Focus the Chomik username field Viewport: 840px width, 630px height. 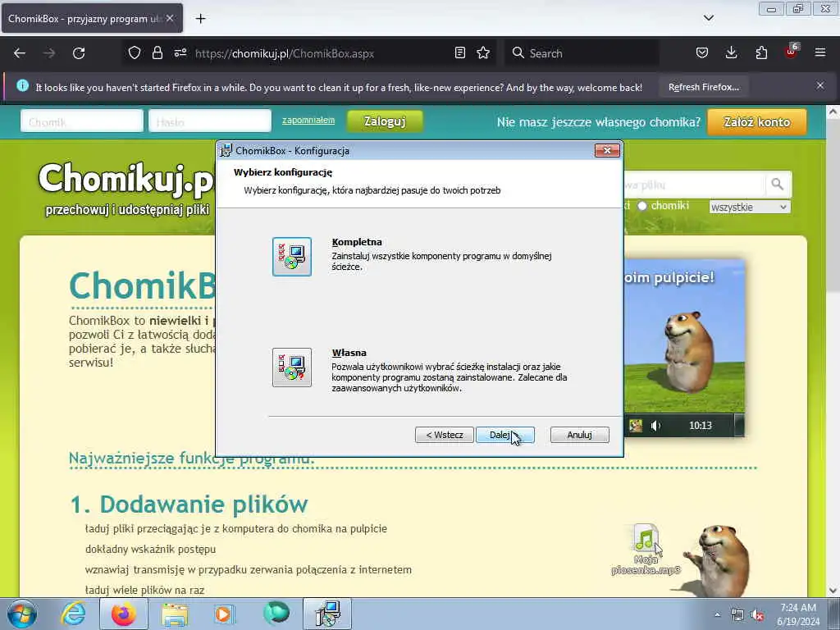click(82, 121)
